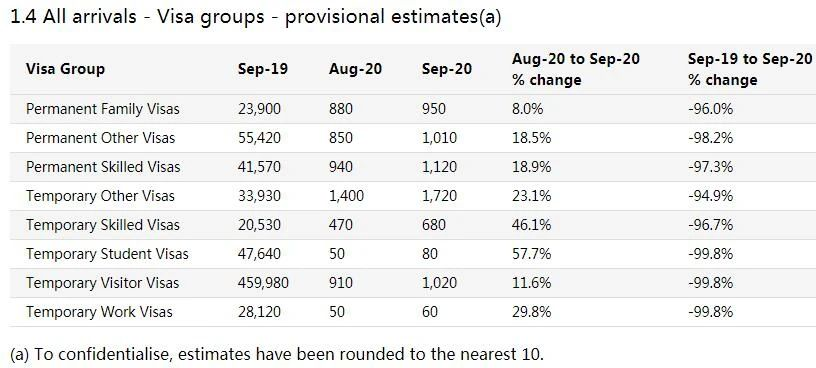Click the Temporary Student Visas row label
Image resolution: width=816 pixels, height=368 pixels.
coord(107,254)
